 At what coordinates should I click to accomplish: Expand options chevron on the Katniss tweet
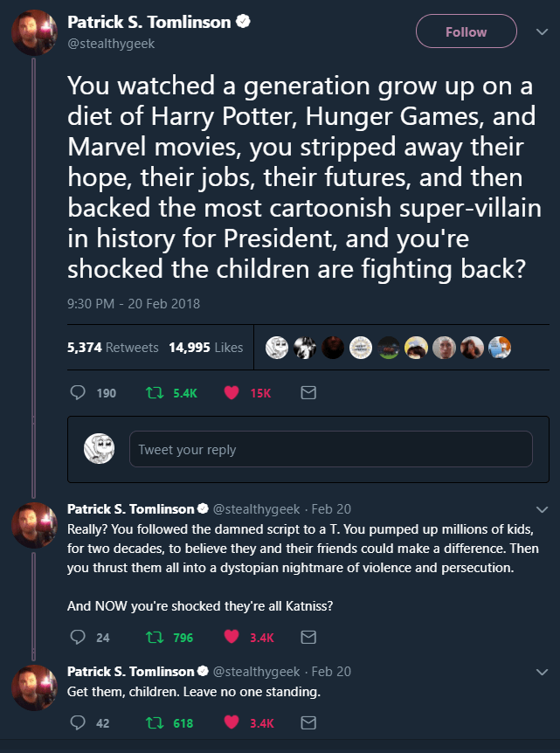point(541,509)
